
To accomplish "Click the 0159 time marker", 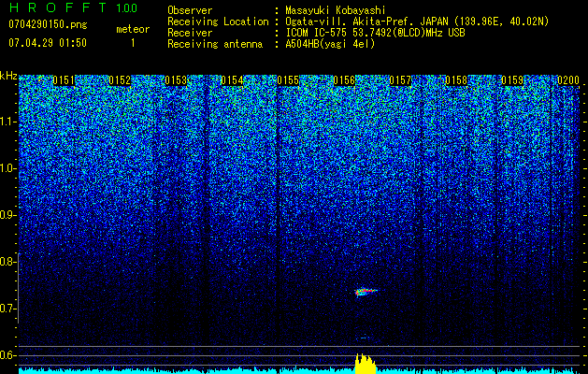I will point(512,80).
